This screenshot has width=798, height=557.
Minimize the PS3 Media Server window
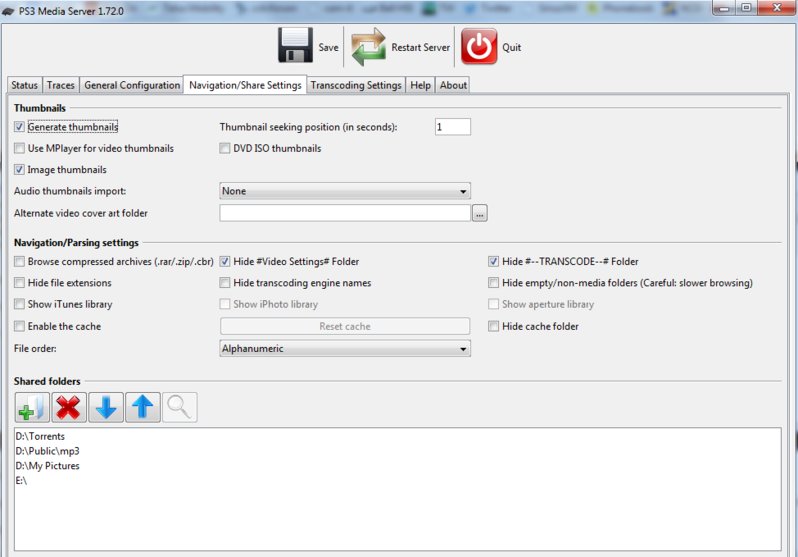pos(724,8)
